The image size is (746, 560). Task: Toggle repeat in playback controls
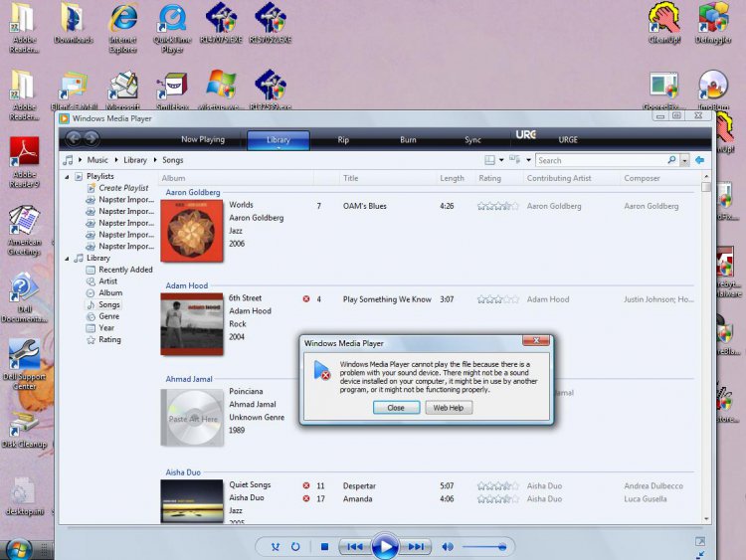pyautogui.click(x=295, y=547)
